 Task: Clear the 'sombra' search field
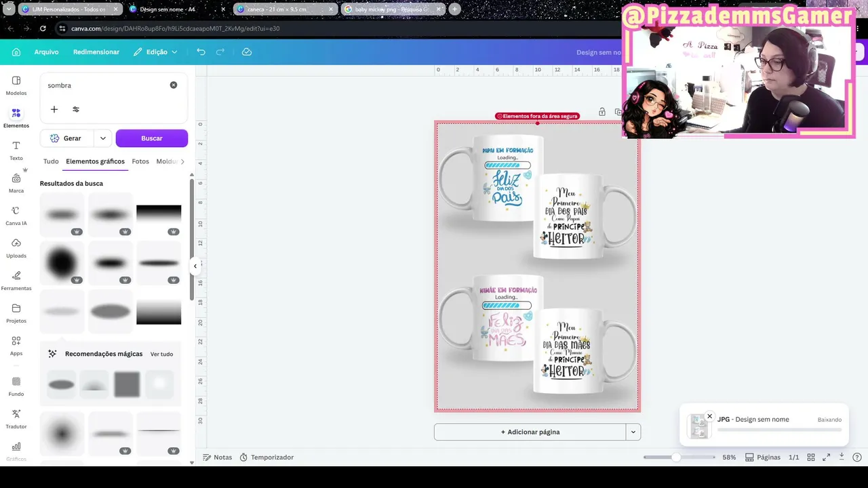(x=174, y=85)
